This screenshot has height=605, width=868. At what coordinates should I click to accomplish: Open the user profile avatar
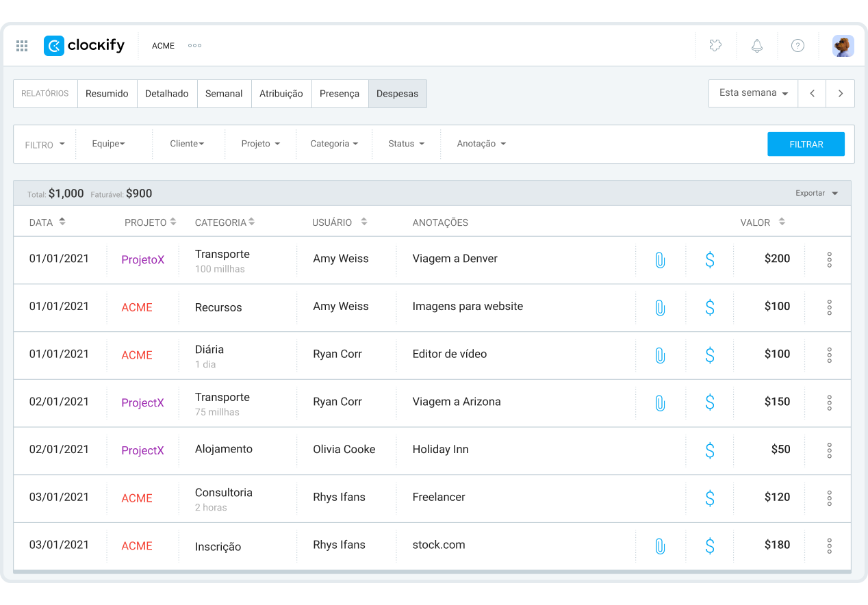843,46
